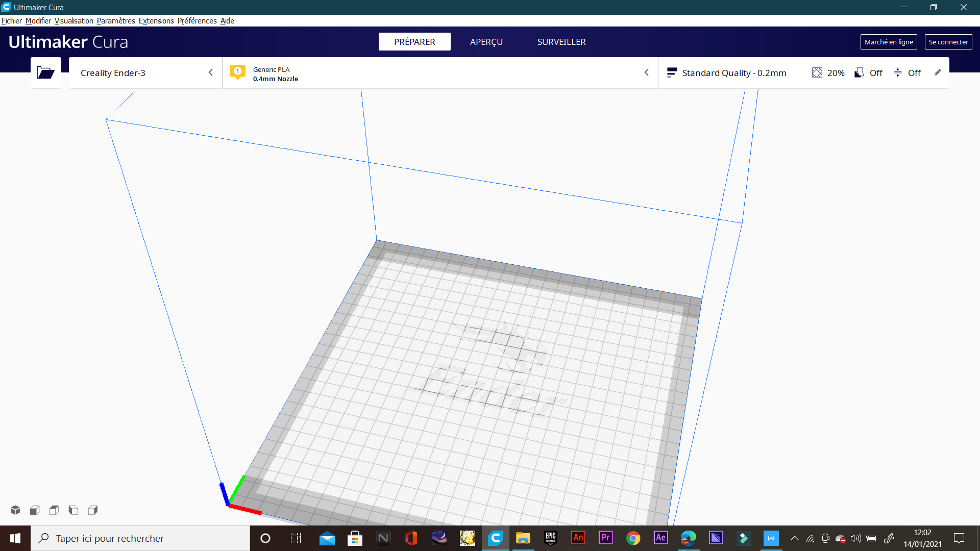Click the yellow extruder 1 badge icon
The width and height of the screenshot is (980, 551).
[238, 72]
